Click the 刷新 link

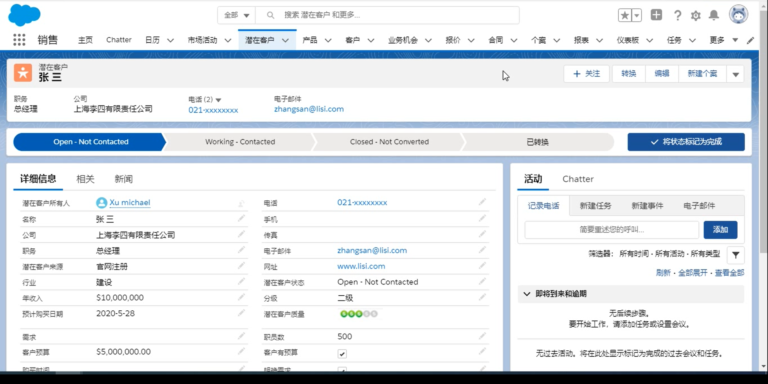tap(663, 273)
